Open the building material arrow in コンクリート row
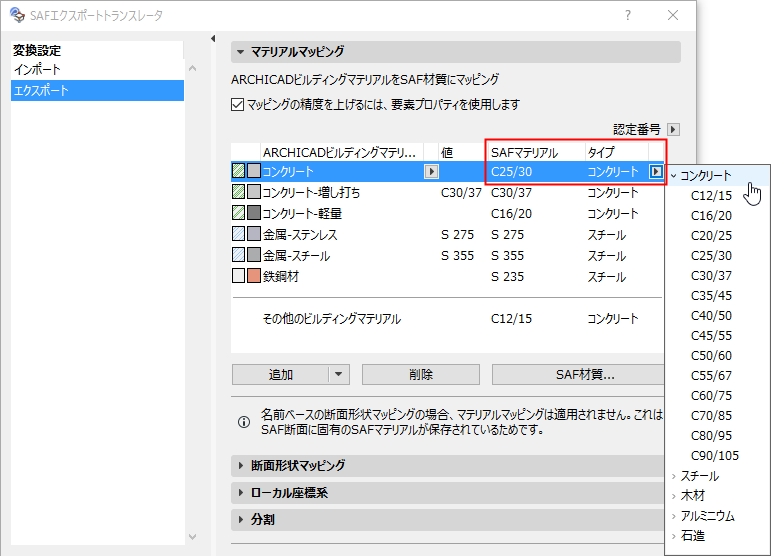 [431, 171]
